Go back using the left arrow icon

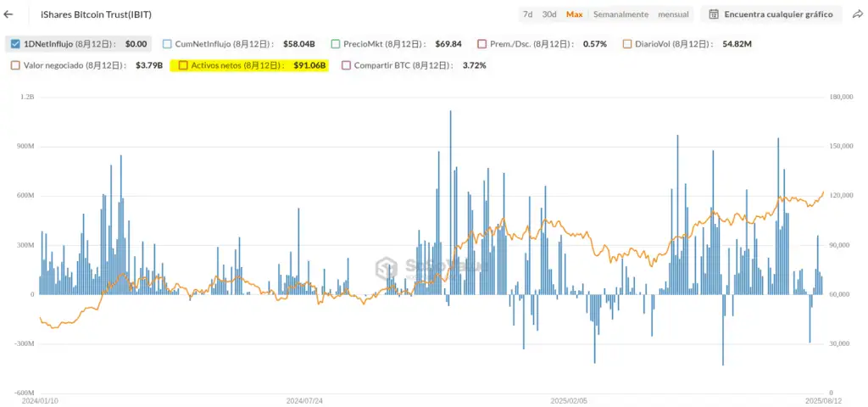click(8, 14)
